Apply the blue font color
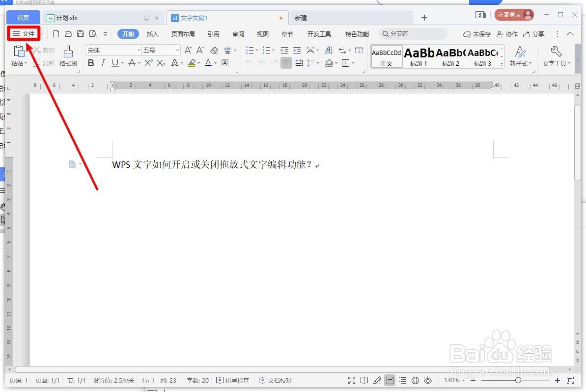The width and height of the screenshot is (586, 392). tap(208, 63)
